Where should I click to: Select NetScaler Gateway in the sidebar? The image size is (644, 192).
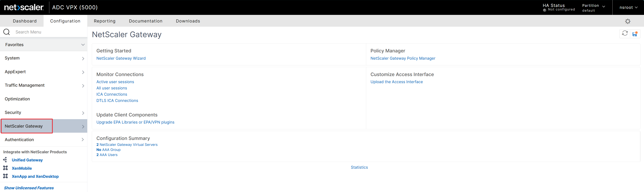pyautogui.click(x=24, y=126)
